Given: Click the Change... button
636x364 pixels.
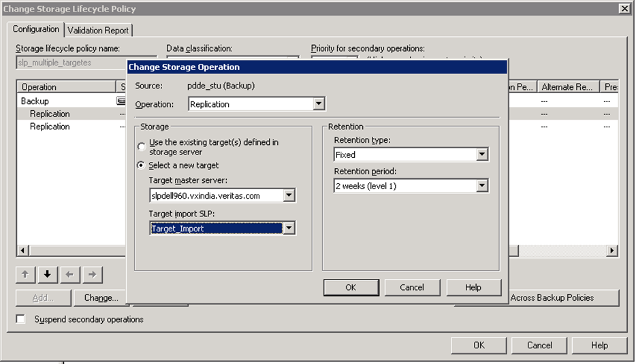Looking at the screenshot, I should (x=101, y=298).
